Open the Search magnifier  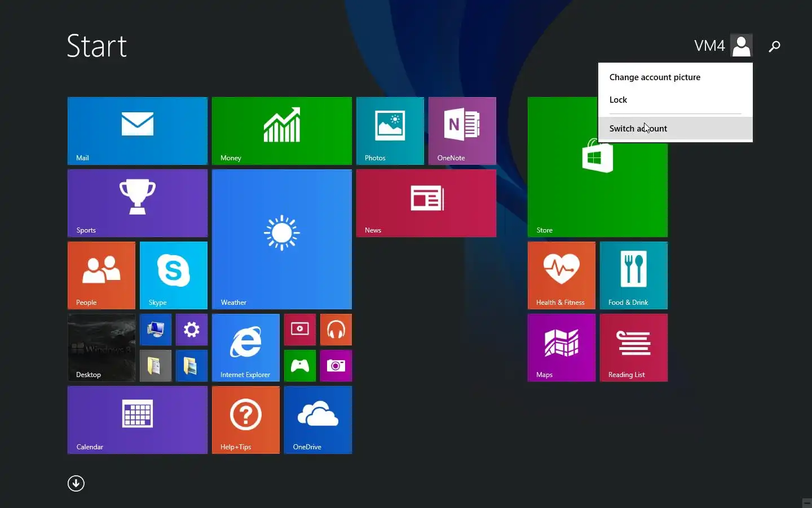point(775,46)
